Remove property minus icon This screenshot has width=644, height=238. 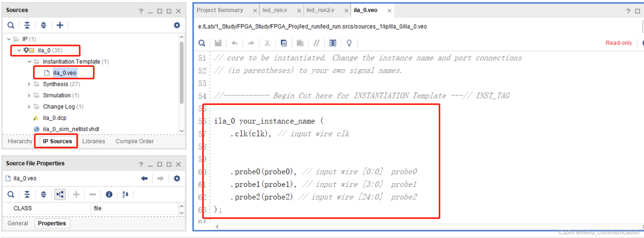pyautogui.click(x=93, y=195)
